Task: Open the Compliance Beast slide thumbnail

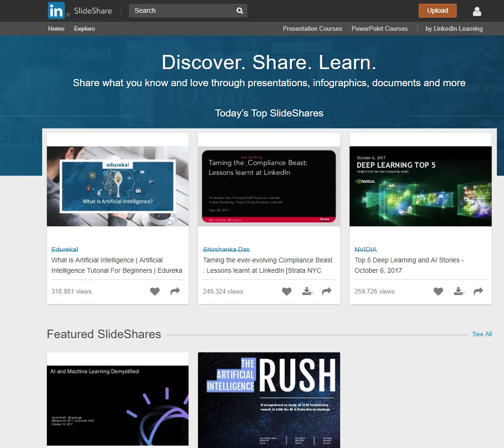Action: [x=269, y=187]
